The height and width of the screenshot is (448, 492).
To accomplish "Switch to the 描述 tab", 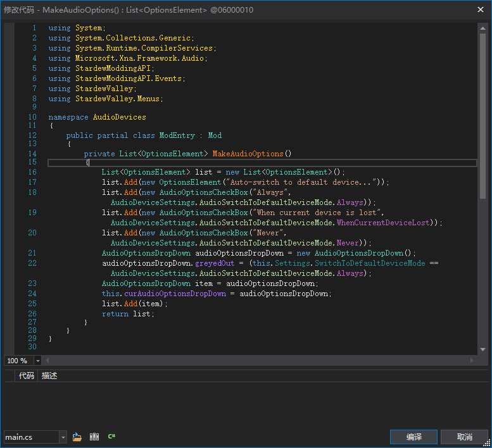I will (x=49, y=376).
